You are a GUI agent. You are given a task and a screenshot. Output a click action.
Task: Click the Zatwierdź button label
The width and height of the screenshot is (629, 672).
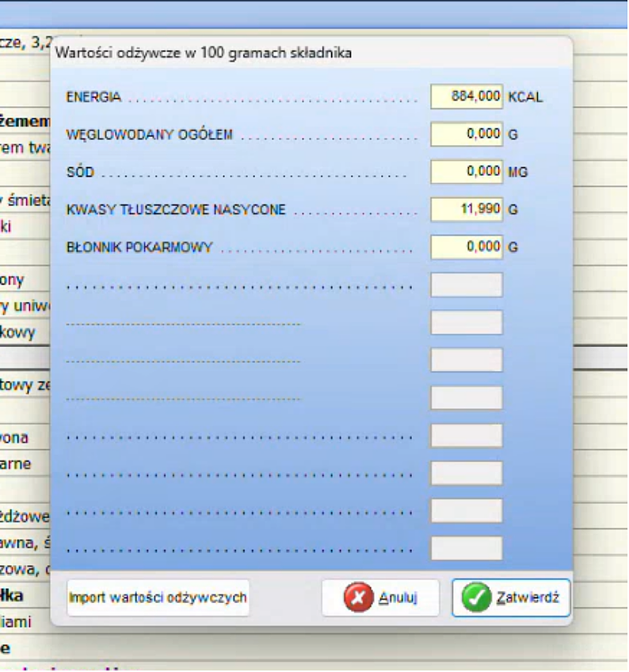tap(527, 598)
